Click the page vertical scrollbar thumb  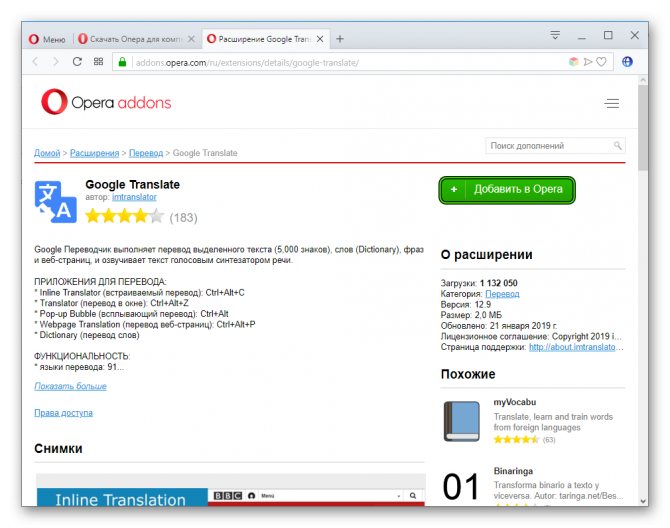[643, 127]
